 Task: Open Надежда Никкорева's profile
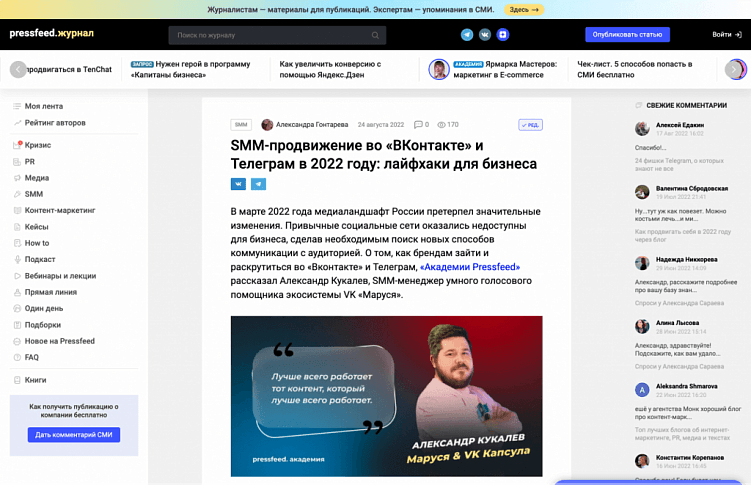pyautogui.click(x=686, y=259)
